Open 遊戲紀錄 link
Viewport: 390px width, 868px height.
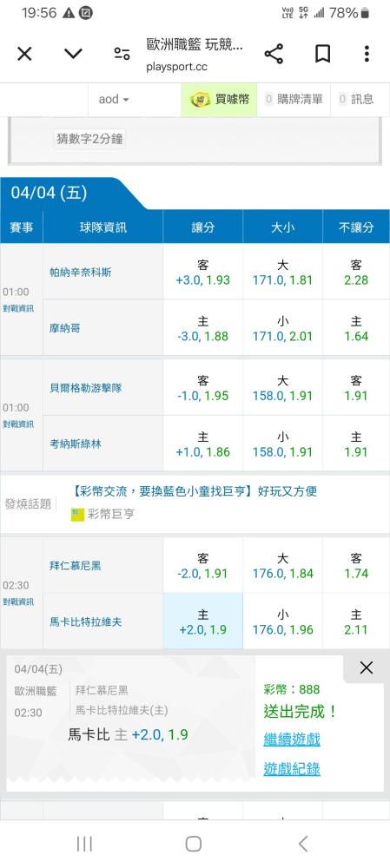292,769
